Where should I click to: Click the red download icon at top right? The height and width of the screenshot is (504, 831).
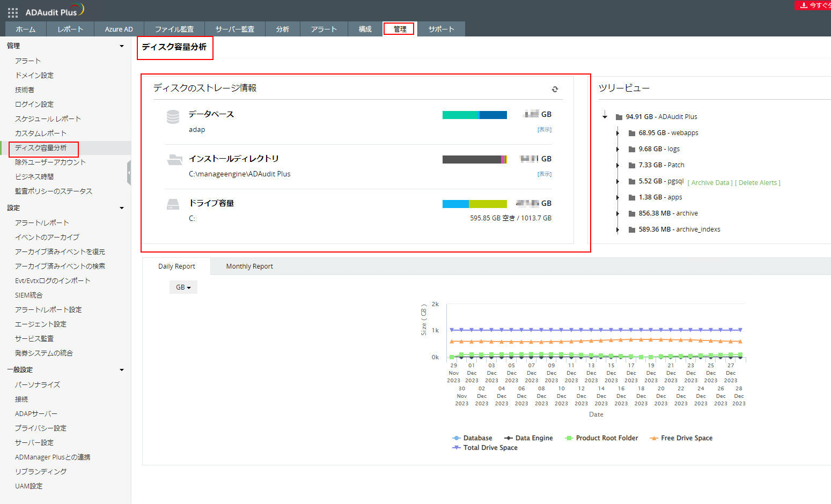804,5
